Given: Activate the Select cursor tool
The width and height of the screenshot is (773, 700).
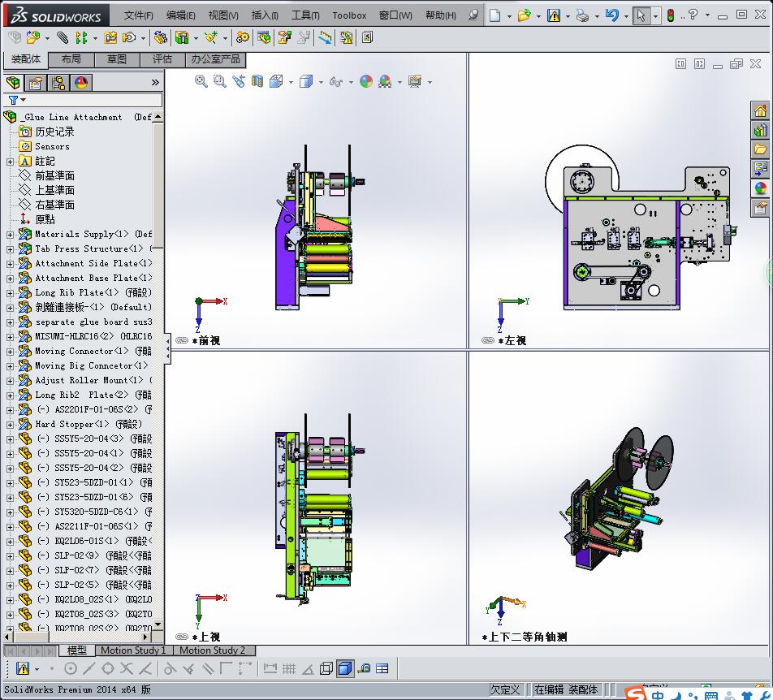Looking at the screenshot, I should point(641,15).
